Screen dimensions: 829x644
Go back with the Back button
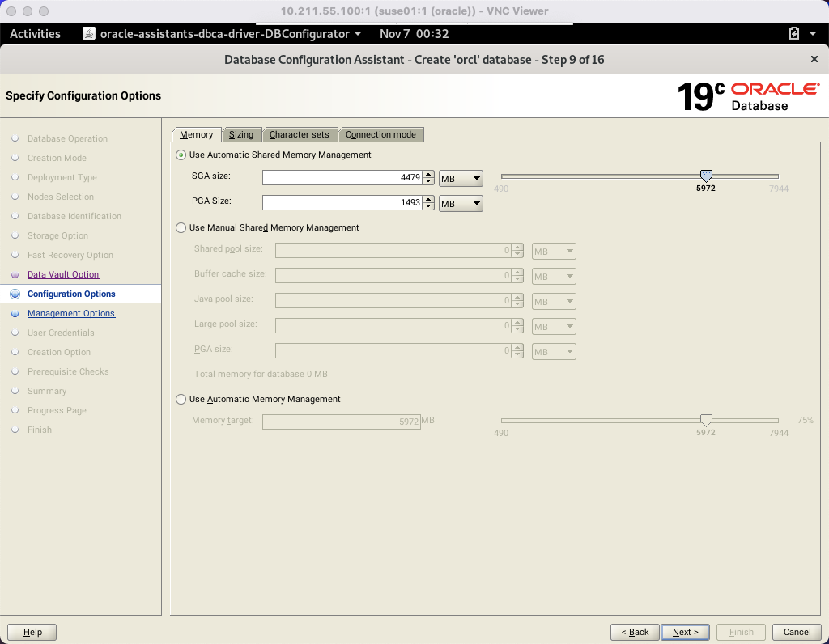click(x=635, y=633)
